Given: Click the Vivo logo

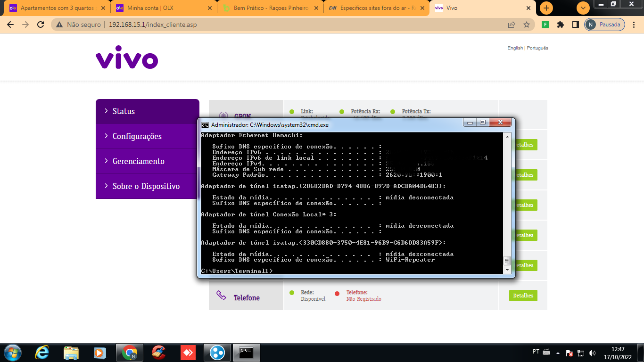Looking at the screenshot, I should [x=127, y=58].
